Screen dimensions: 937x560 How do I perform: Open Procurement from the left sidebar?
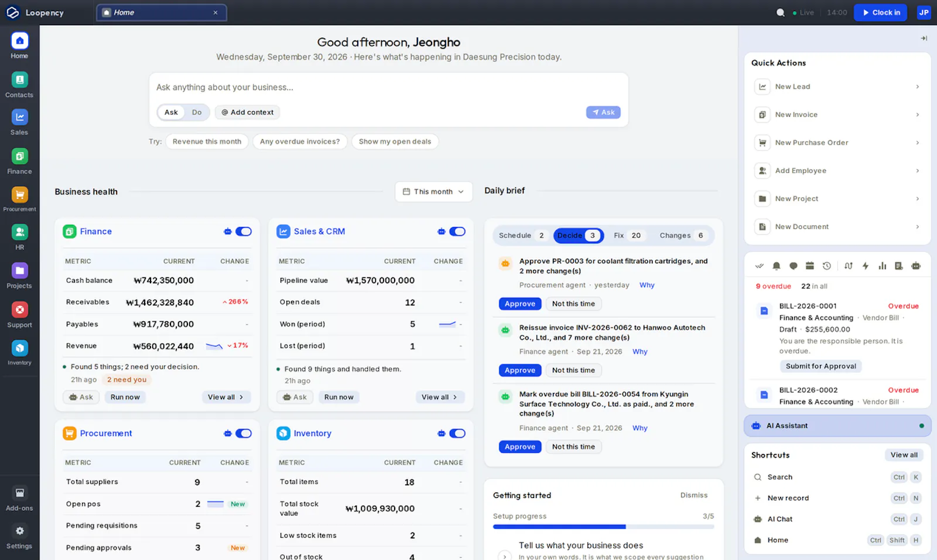[x=19, y=200]
